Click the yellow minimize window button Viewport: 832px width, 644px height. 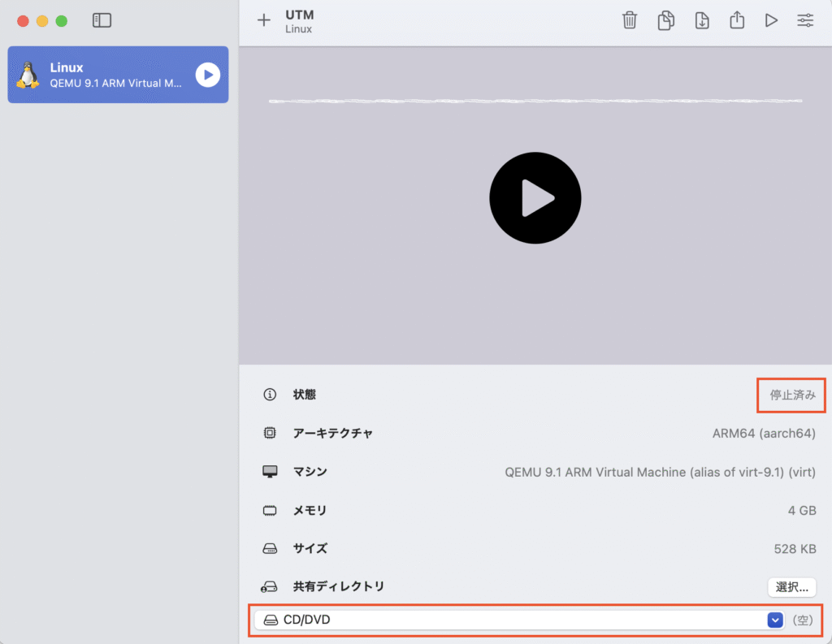tap(42, 20)
